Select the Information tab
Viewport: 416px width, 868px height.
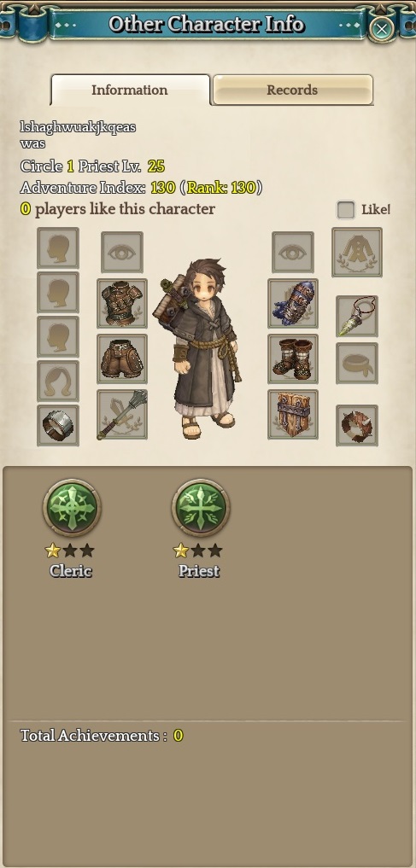[130, 90]
